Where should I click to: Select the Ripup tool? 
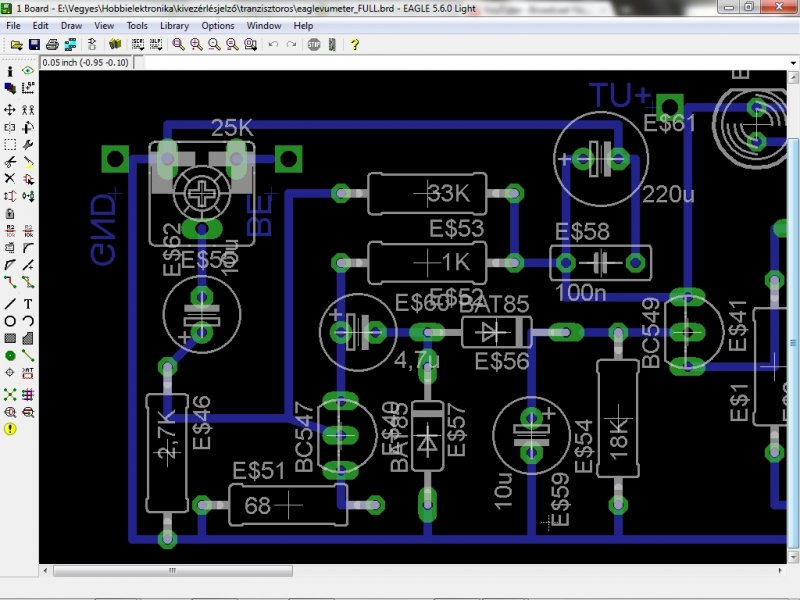click(x=28, y=282)
